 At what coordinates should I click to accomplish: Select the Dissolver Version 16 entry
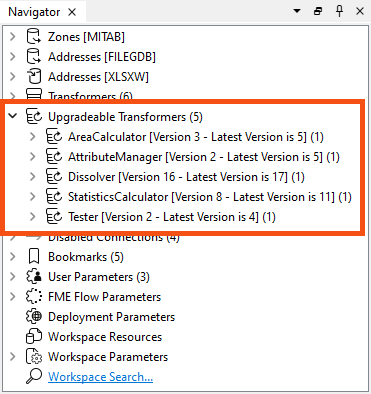tap(186, 177)
